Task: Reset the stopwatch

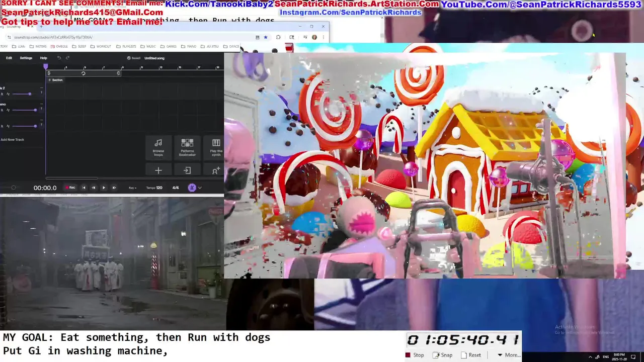Action: coord(471,355)
